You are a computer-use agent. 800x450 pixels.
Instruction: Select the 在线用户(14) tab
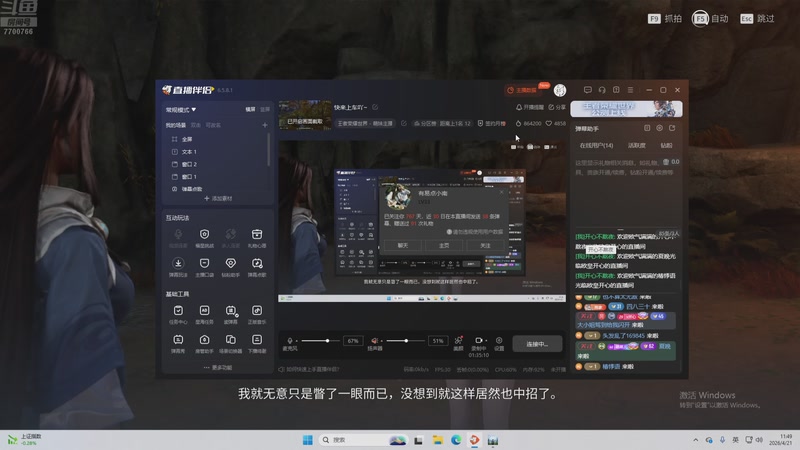point(596,145)
